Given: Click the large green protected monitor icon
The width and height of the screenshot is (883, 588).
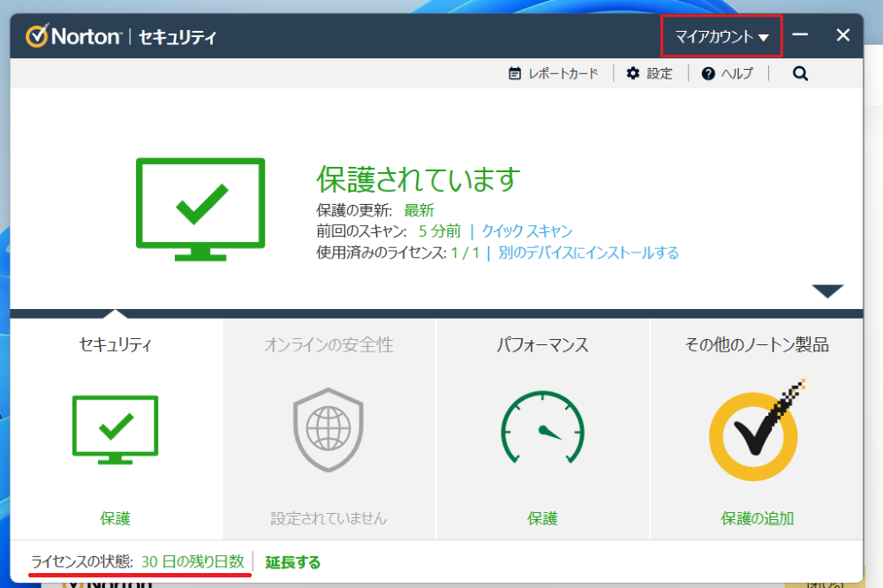Looking at the screenshot, I should (200, 209).
